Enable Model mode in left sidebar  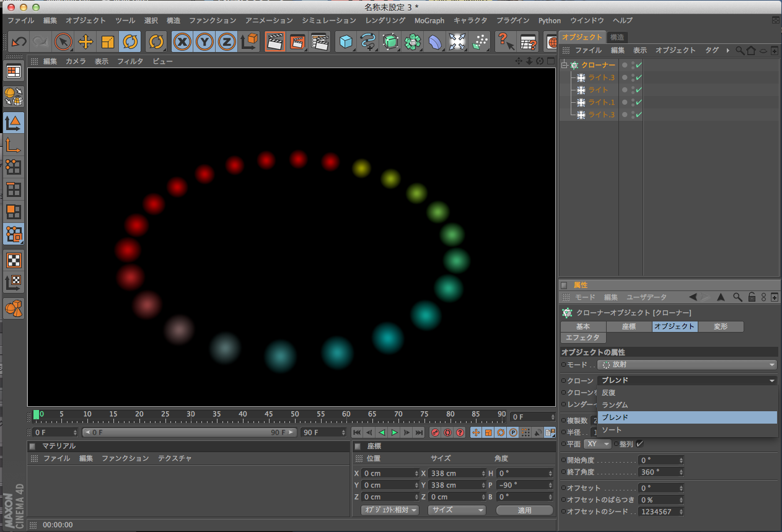[x=14, y=123]
